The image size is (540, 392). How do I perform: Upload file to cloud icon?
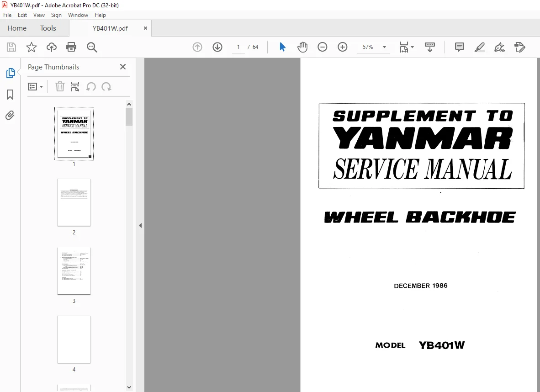[52, 47]
